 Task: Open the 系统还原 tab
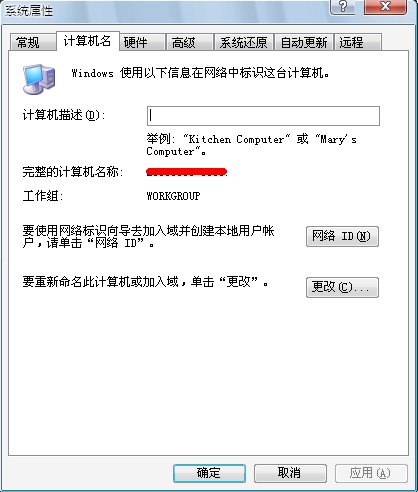click(244, 42)
